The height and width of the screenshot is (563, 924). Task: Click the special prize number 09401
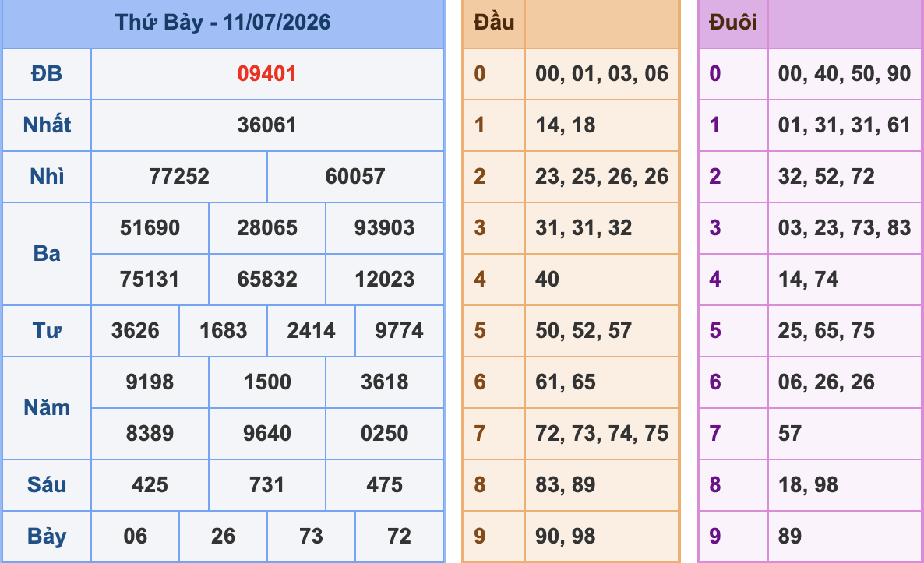tap(267, 74)
